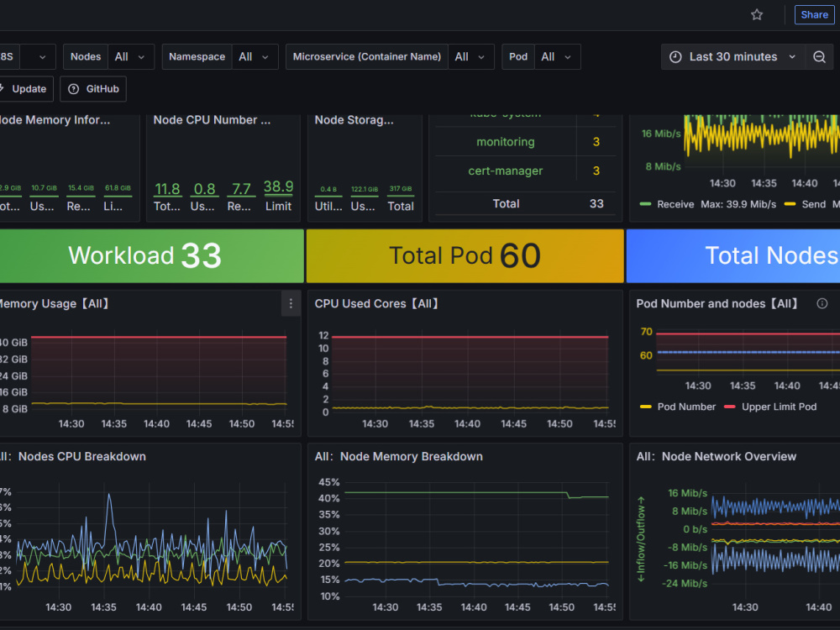Screen dimensions: 840x630
Task: Expand the K8S datasource dropdown chevron
Action: (42, 57)
